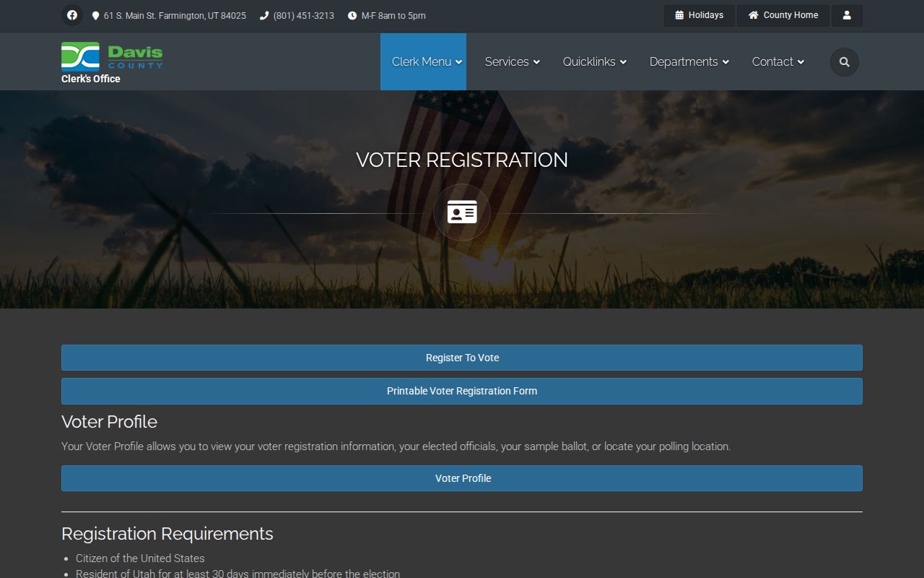Open the Departments dropdown

click(x=689, y=62)
